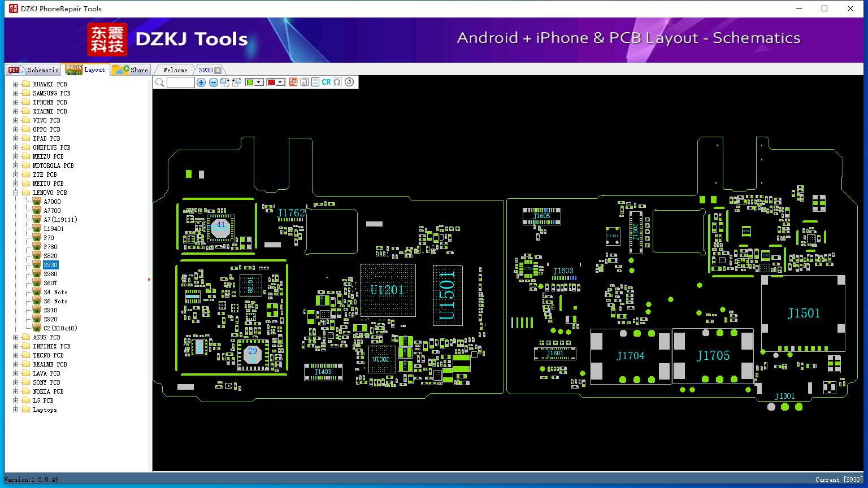Click the DZKJ app icon in title bar

(14, 8)
